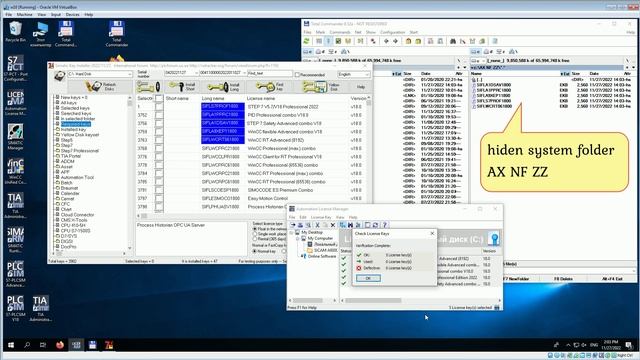This screenshot has height=360, width=640.
Task: Select the Yellow Disk keyset folder
Action: click(80, 135)
